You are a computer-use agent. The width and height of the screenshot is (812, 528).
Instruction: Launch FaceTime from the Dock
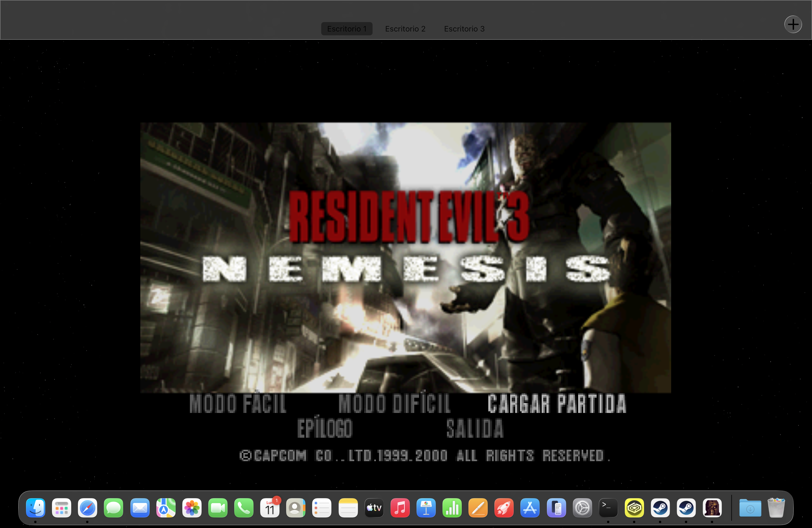click(218, 508)
